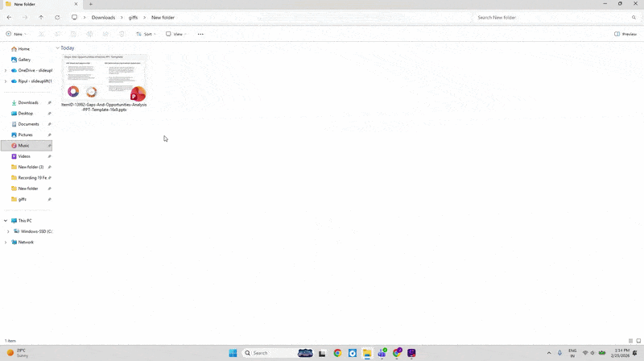Expand the Windows-SSD (C:) drive

coord(8,231)
